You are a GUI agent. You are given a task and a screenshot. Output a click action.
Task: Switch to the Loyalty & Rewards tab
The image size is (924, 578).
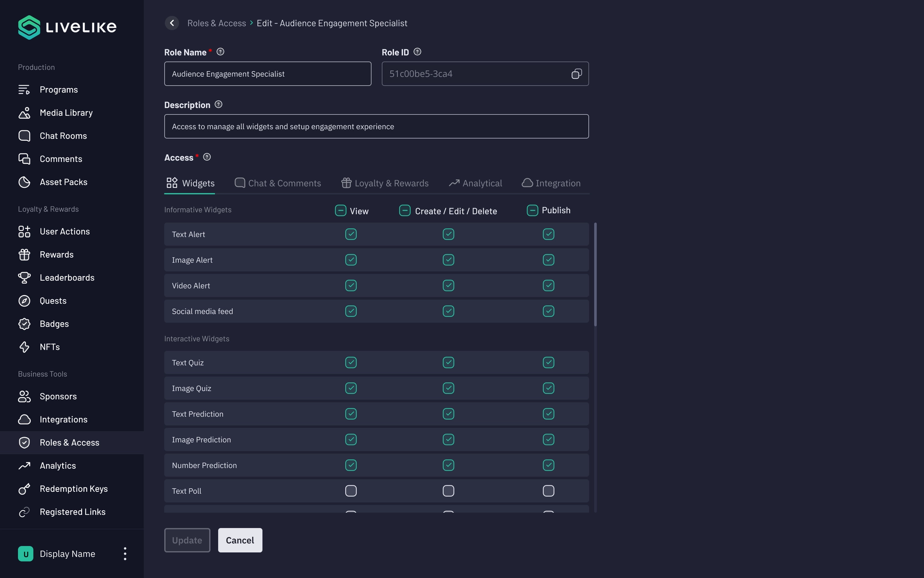pos(385,183)
